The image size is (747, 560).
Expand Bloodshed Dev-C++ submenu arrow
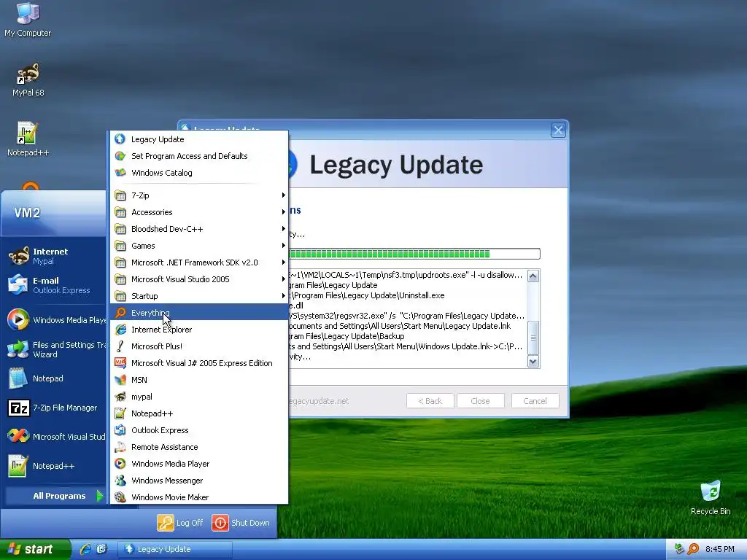284,228
